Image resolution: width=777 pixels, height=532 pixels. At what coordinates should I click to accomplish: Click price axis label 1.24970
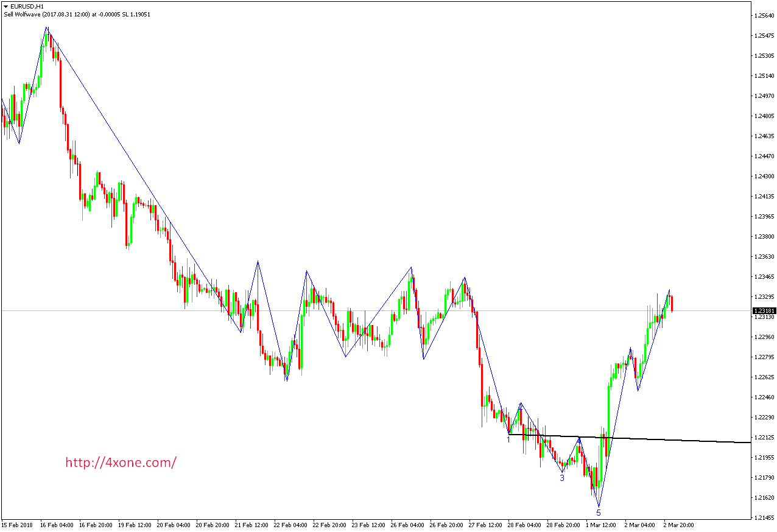tap(764, 96)
